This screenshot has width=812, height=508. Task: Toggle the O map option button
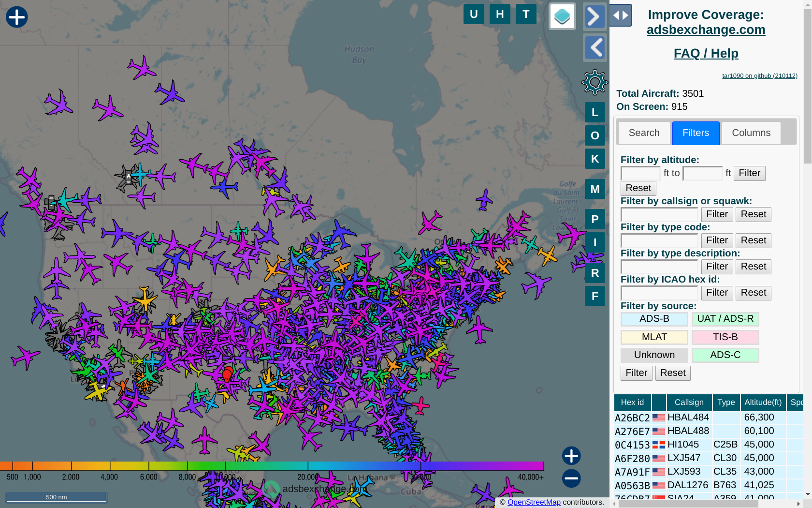[595, 135]
